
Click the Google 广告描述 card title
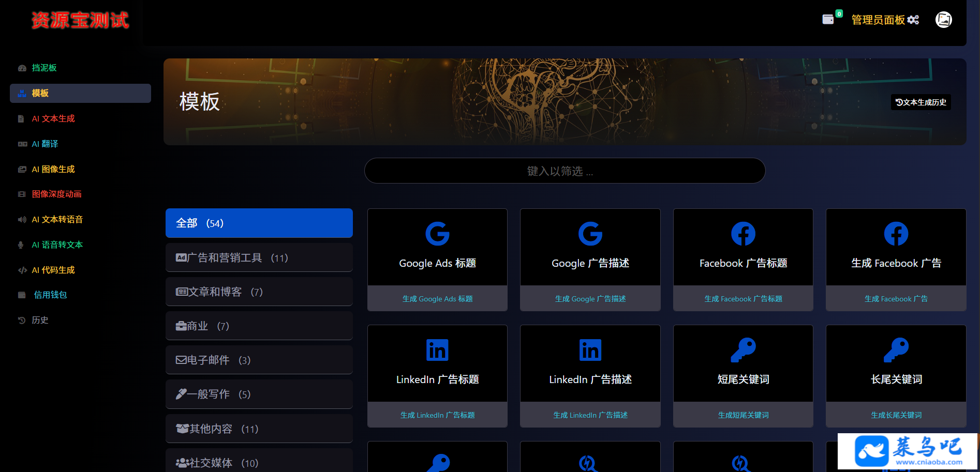click(x=590, y=263)
